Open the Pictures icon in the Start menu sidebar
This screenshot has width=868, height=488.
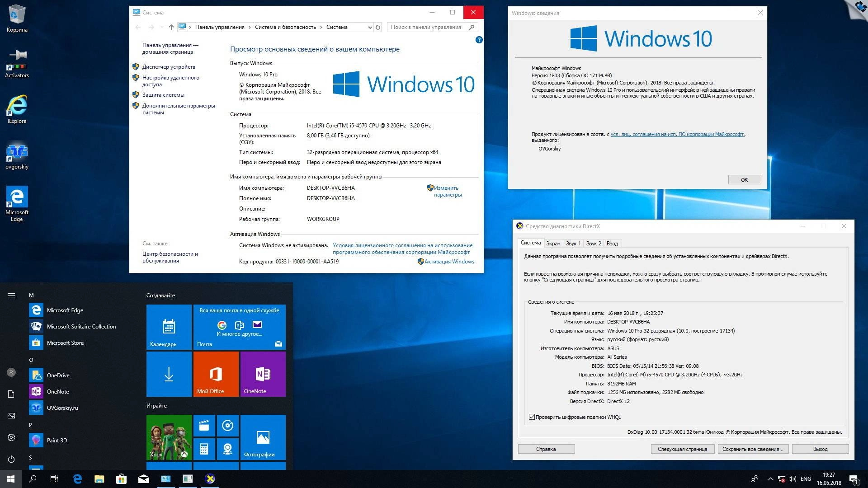(11, 416)
